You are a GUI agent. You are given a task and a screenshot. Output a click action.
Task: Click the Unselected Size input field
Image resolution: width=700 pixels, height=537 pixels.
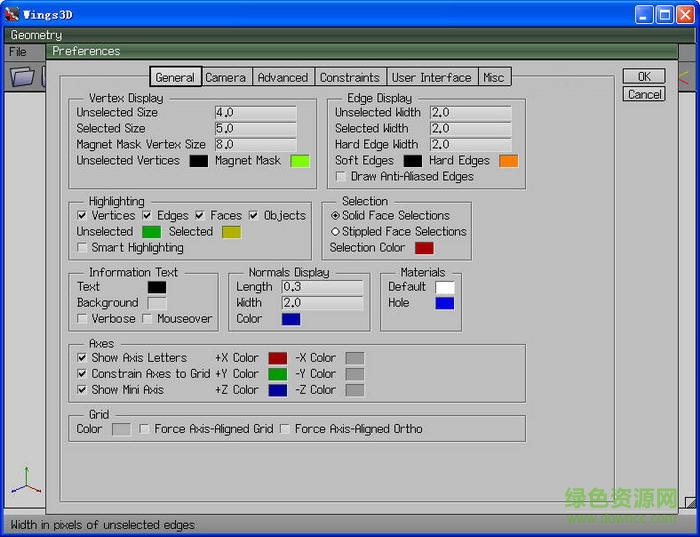[x=255, y=113]
